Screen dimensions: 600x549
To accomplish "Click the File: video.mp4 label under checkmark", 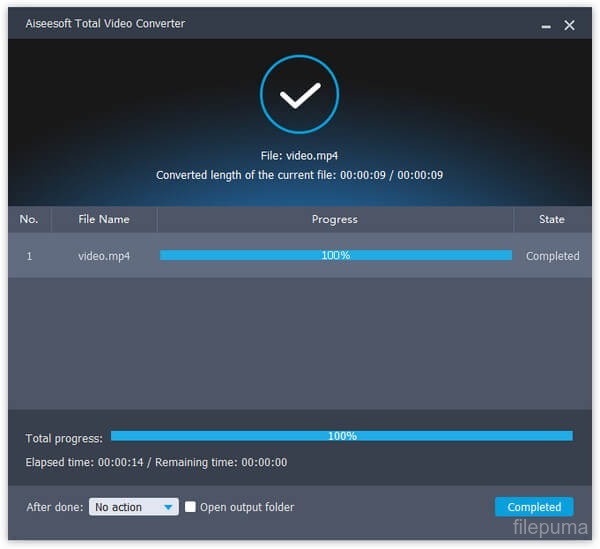I will [299, 155].
